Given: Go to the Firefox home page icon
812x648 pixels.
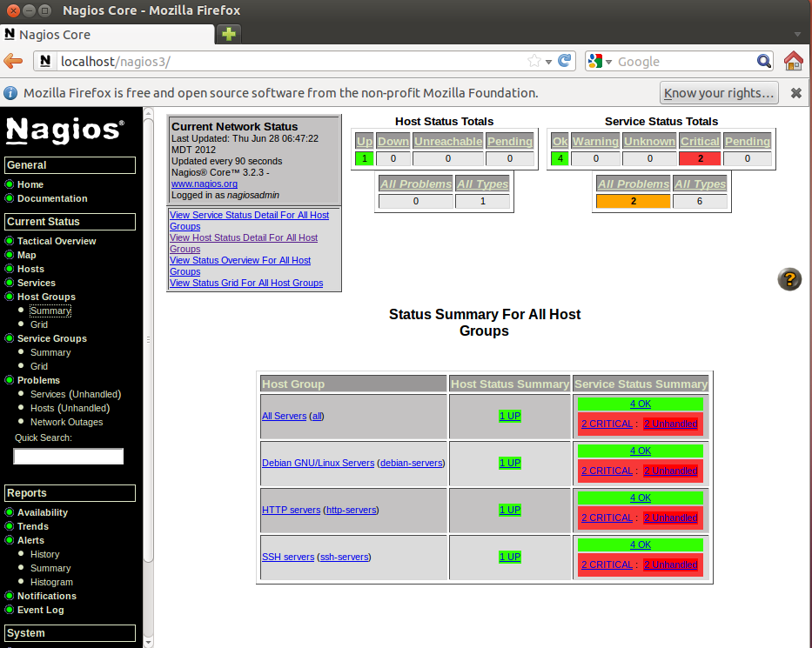Looking at the screenshot, I should [x=793, y=61].
